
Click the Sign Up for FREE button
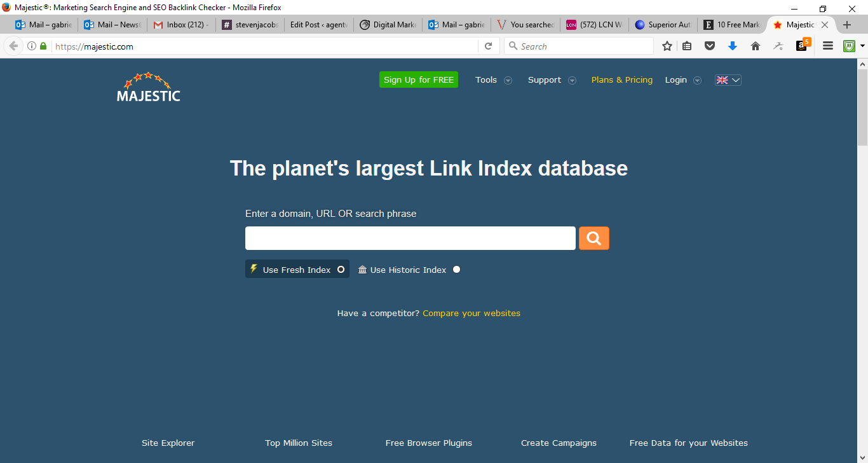419,79
